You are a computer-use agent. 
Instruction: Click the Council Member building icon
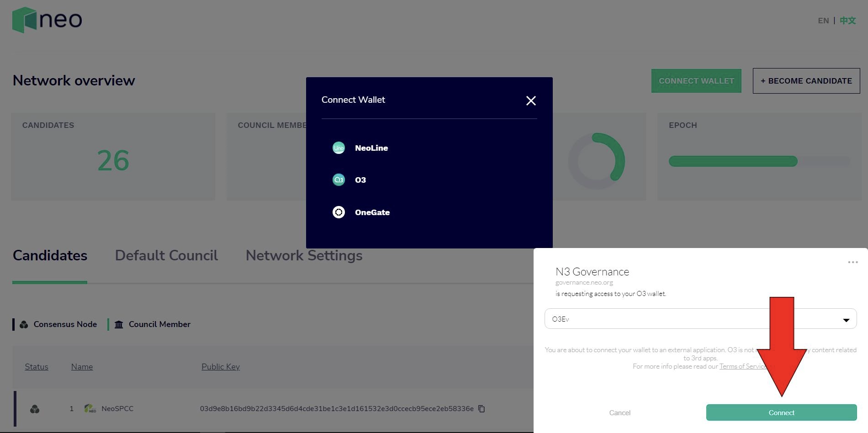pos(119,324)
